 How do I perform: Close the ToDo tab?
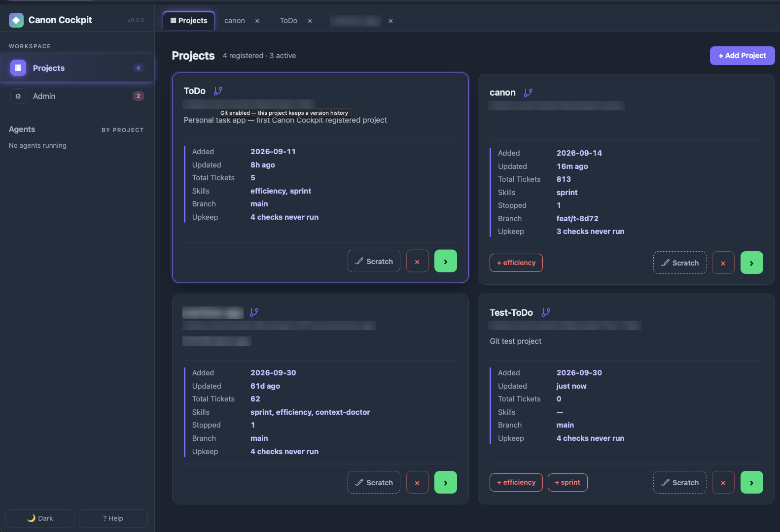[x=310, y=21]
